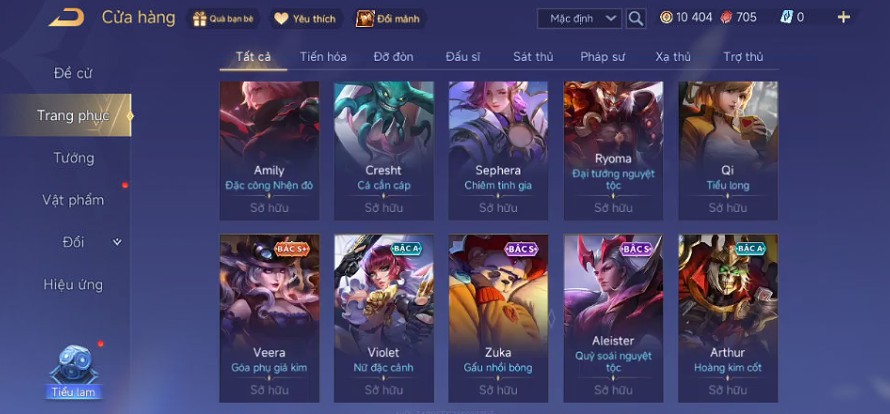Open the Yêu thích heart favorites

pyautogui.click(x=282, y=19)
